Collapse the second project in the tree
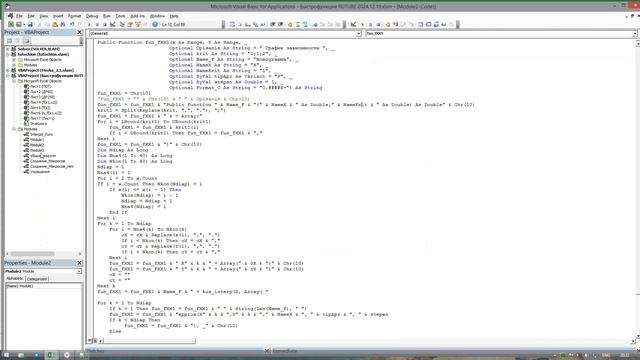This screenshot has height=360, width=640. [x=8, y=54]
